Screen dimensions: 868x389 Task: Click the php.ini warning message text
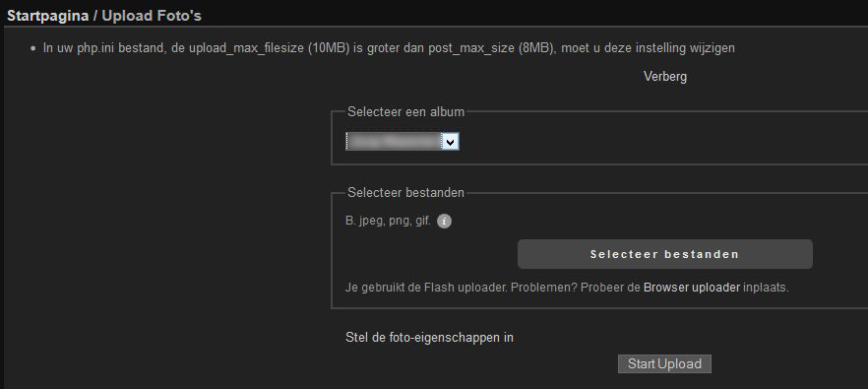(389, 48)
